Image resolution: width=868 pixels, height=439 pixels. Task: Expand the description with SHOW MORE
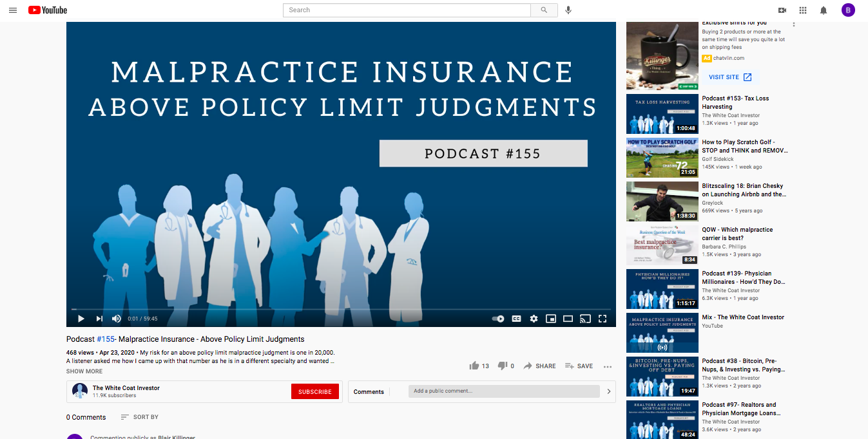click(84, 371)
